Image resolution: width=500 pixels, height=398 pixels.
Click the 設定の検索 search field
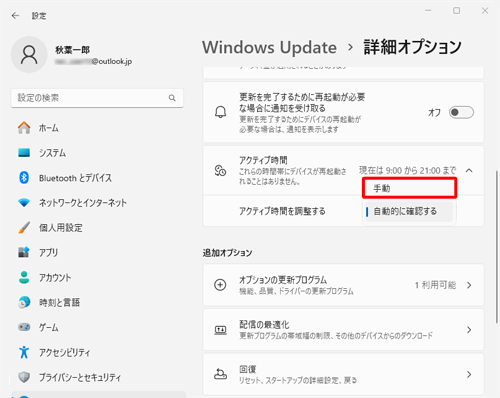point(97,98)
